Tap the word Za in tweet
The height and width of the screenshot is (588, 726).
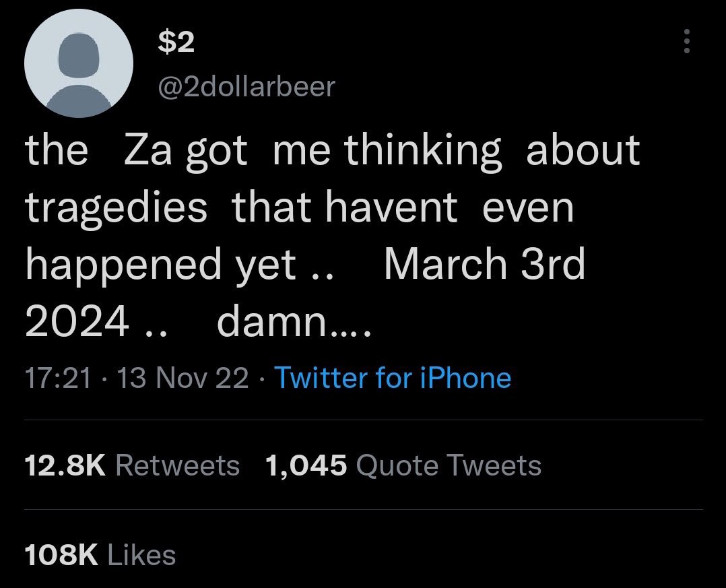147,151
